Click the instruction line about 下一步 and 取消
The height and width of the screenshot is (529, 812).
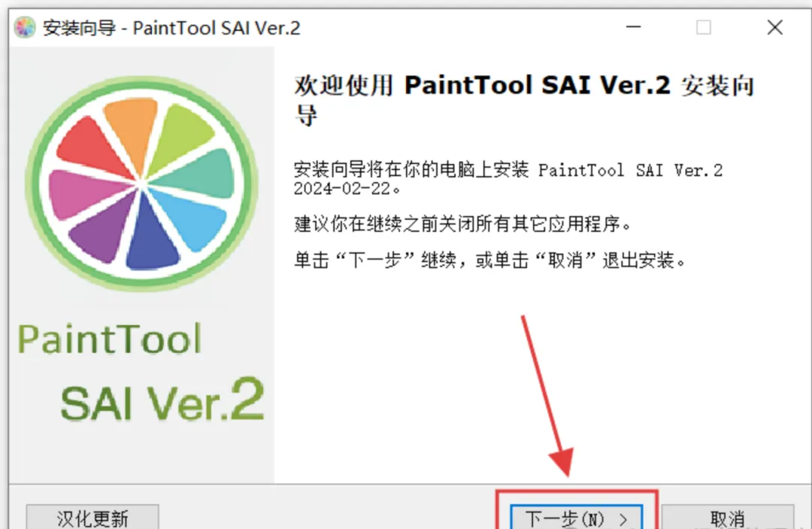[489, 260]
